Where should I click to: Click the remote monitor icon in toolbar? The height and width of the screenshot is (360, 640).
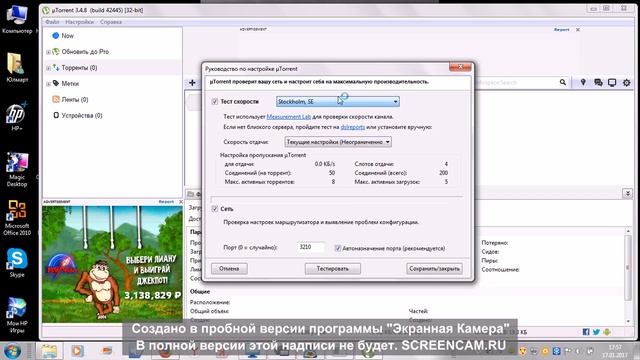click(x=612, y=82)
